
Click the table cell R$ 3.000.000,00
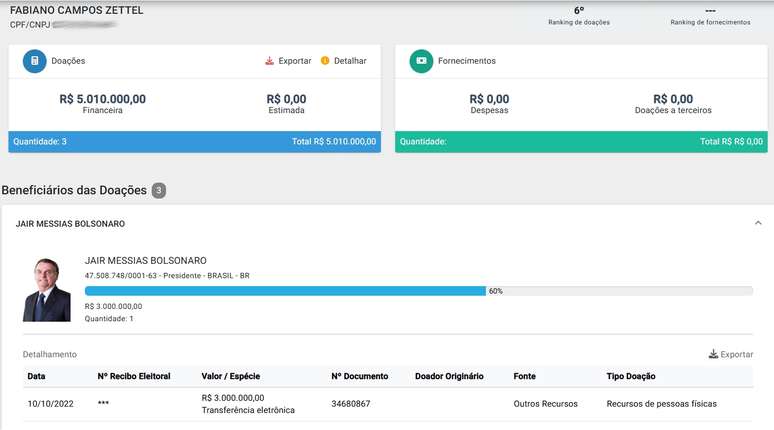click(x=233, y=398)
